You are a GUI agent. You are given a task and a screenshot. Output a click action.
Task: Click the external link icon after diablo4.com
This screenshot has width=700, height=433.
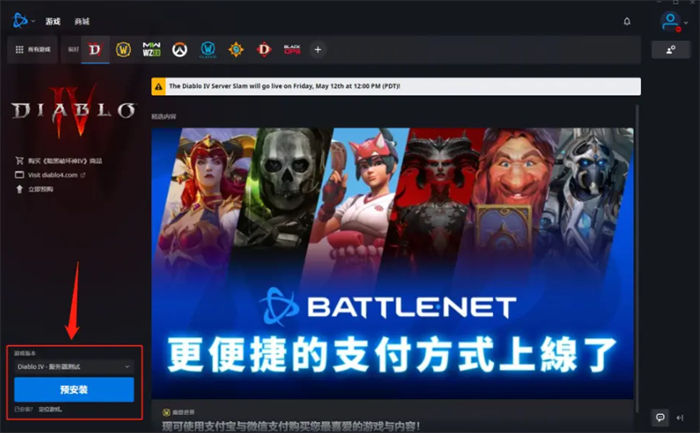coord(83,175)
